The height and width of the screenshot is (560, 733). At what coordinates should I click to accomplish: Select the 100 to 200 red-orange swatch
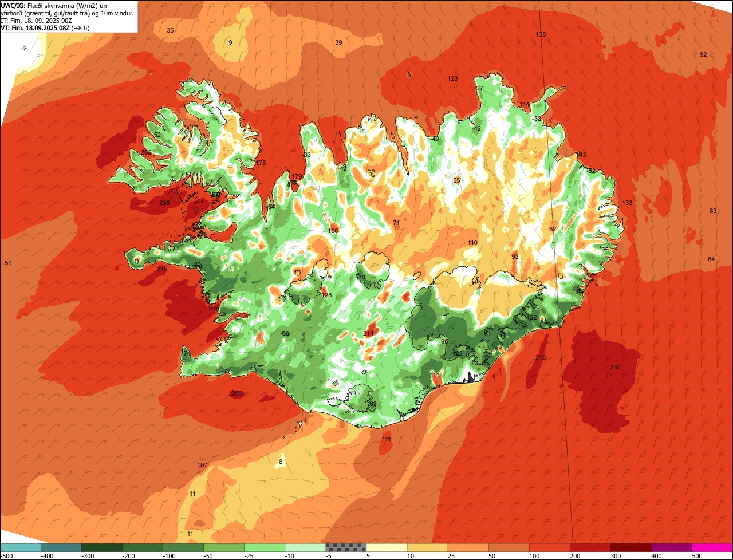tap(549, 547)
